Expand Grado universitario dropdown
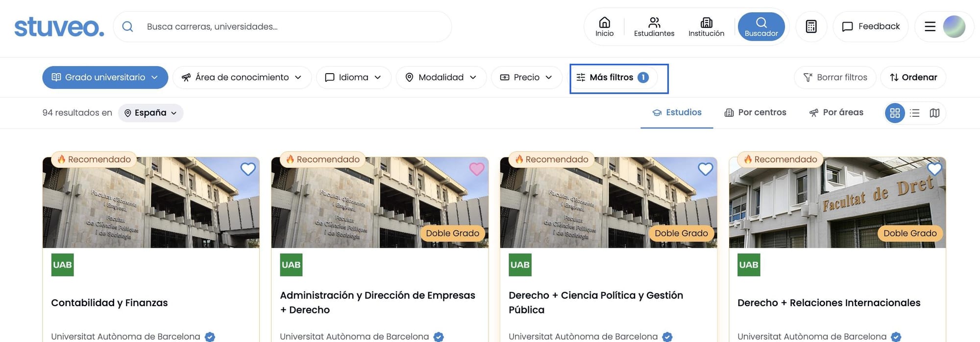Image resolution: width=980 pixels, height=342 pixels. click(x=105, y=78)
